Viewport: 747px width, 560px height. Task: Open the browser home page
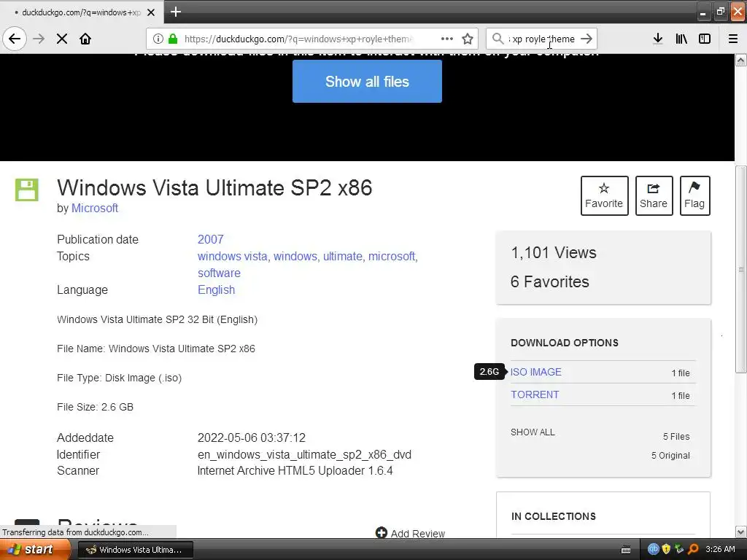pos(85,39)
